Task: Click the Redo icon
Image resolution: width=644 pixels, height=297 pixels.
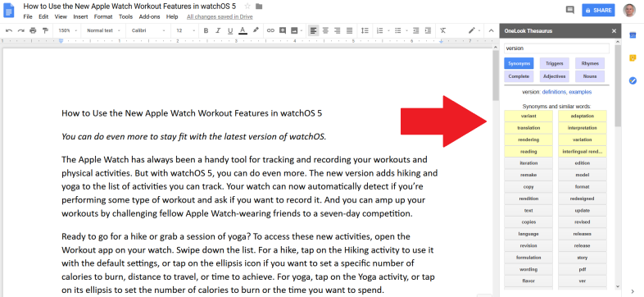Action: coord(21,30)
